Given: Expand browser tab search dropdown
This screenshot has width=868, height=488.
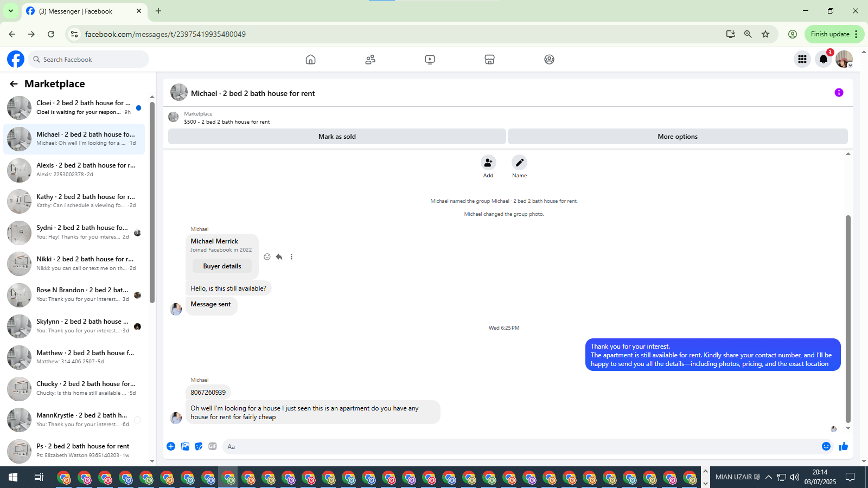Looking at the screenshot, I should tap(10, 11).
